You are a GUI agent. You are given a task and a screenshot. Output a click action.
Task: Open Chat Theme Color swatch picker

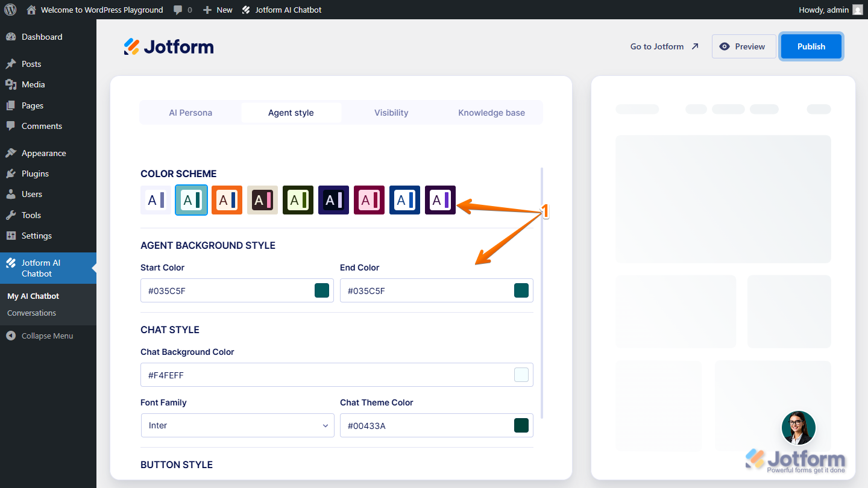click(x=521, y=425)
